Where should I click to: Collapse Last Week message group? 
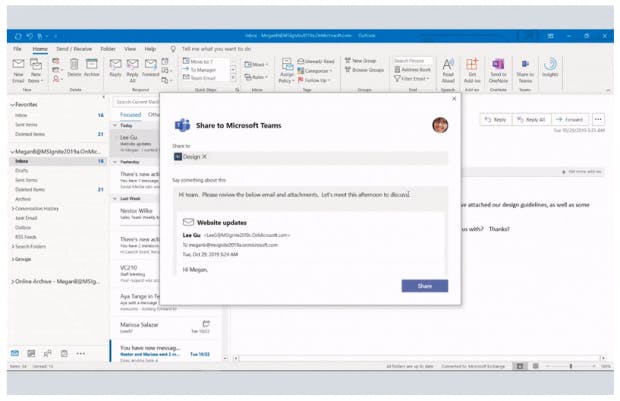pyautogui.click(x=115, y=199)
